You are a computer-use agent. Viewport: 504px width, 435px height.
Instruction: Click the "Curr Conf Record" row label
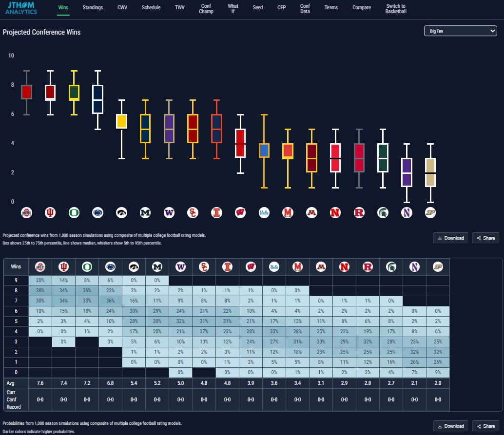pos(14,399)
